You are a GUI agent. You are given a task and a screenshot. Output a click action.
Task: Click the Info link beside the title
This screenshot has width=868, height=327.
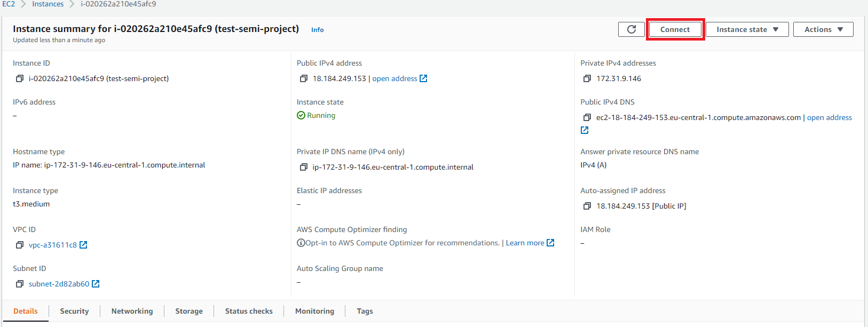point(317,30)
